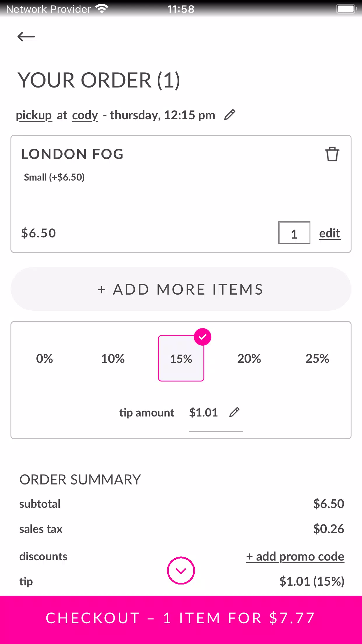Expand order summary with pink chevron circle
Image resolution: width=362 pixels, height=644 pixels.
181,570
